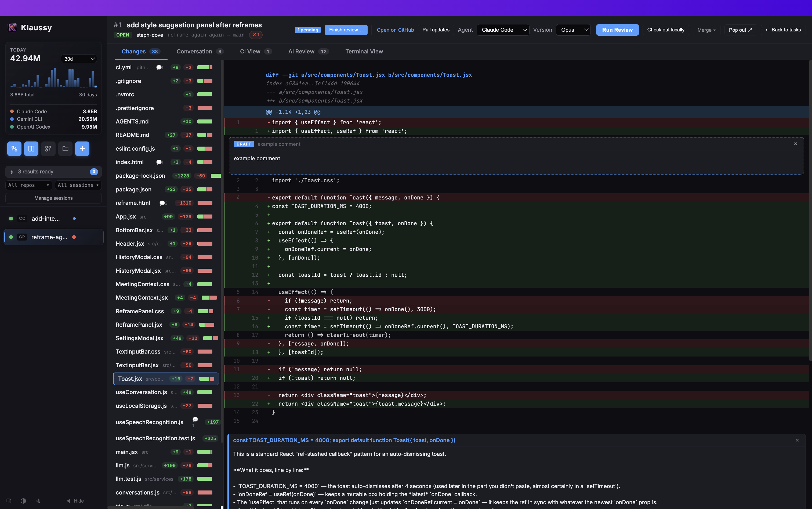Click the blue status dot on add-inte session
Screen dimensions: 812x509
(74, 219)
